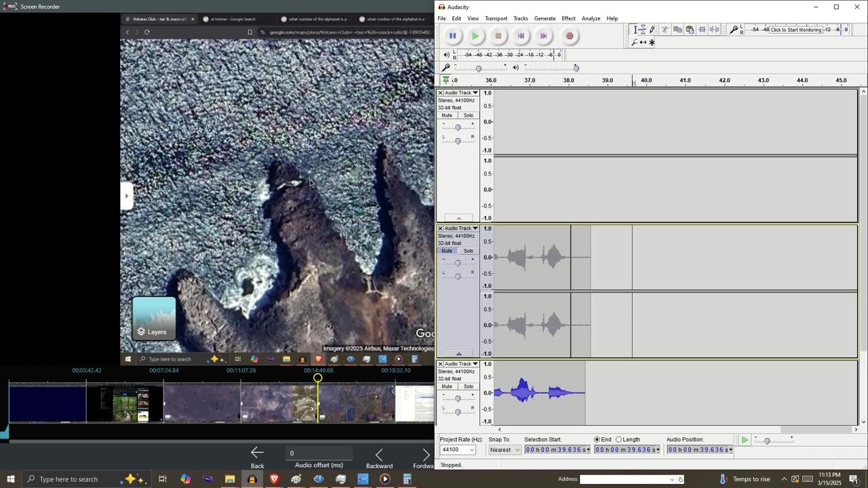Unmute the second audio track
Viewport: 868px width, 488px height.
tap(447, 251)
